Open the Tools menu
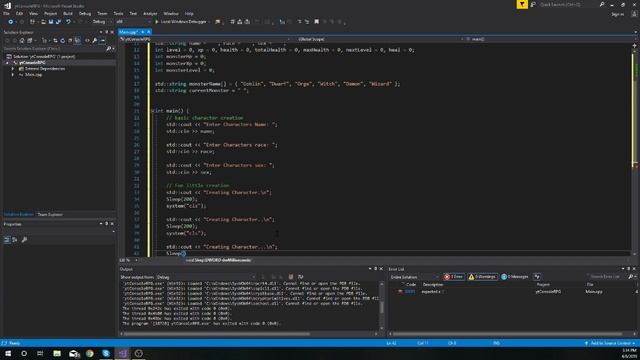 118,13
